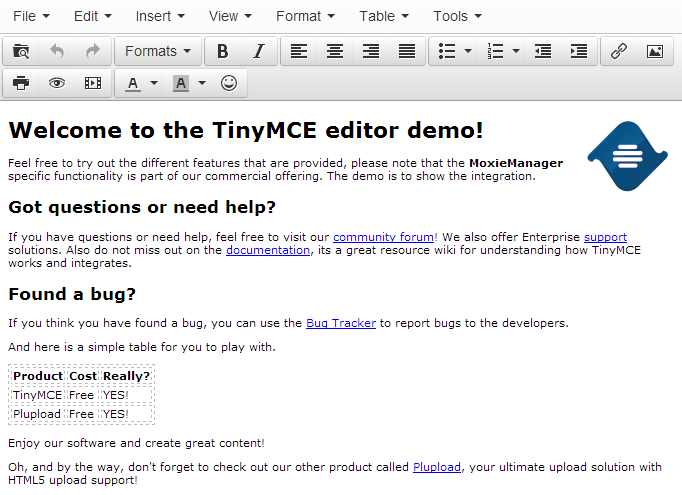Open the Tools menu
Viewport: 682px width, 495px height.
pos(457,17)
